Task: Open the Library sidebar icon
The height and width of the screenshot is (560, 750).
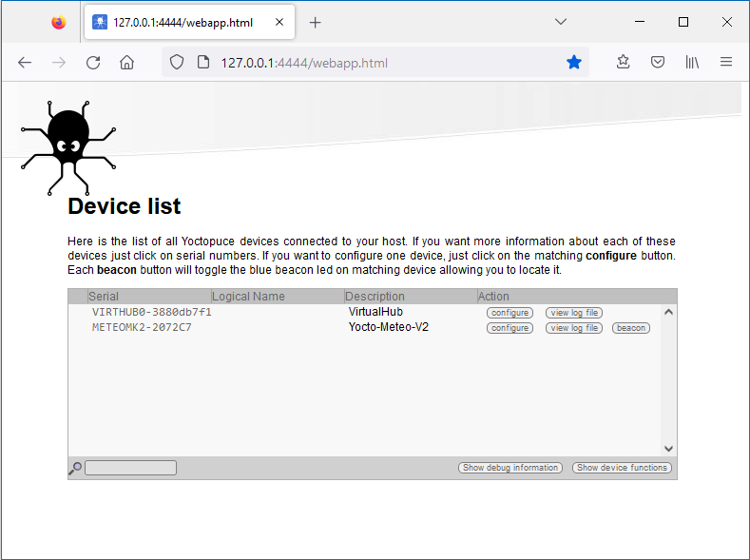Action: 692,63
